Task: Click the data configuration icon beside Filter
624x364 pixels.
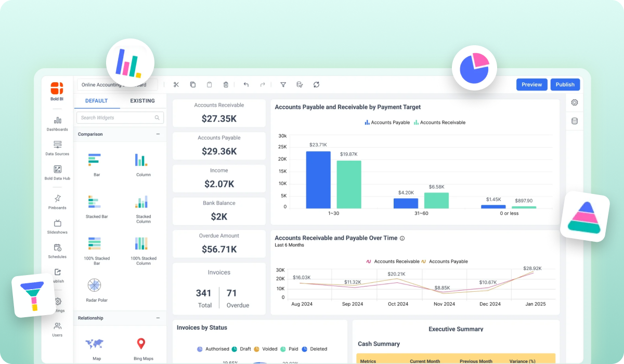Action: (300, 85)
